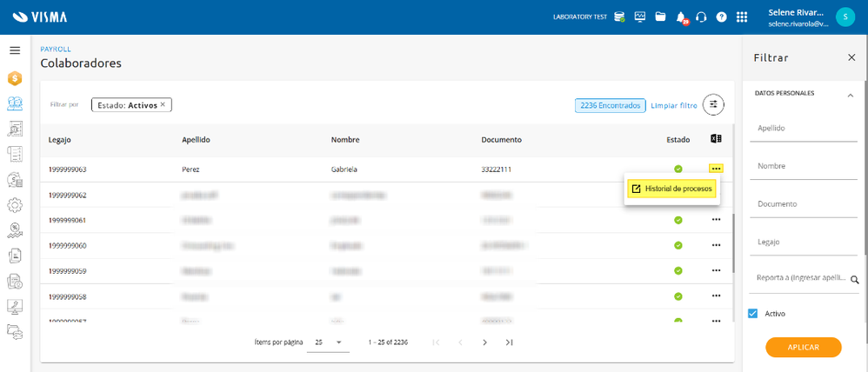Open the percent hand icon in sidebar
Viewport: 868px width, 372px height.
(x=15, y=230)
